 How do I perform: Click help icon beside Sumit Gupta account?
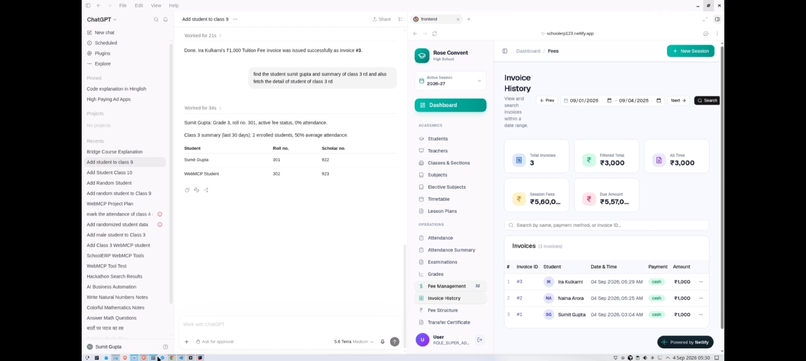pos(166,347)
